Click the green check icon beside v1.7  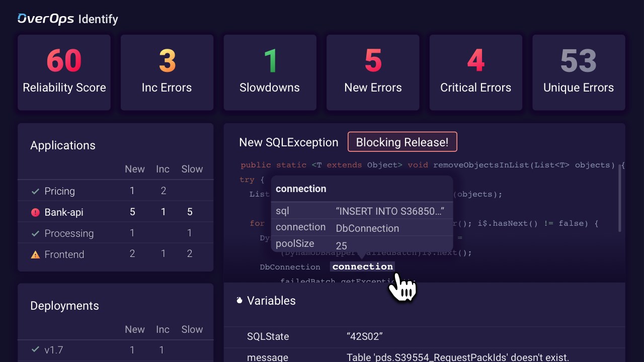point(35,349)
